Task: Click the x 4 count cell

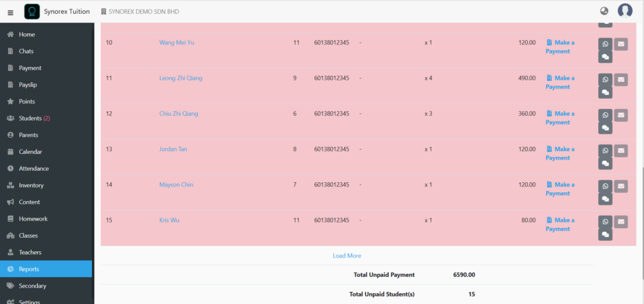Action: [x=428, y=78]
